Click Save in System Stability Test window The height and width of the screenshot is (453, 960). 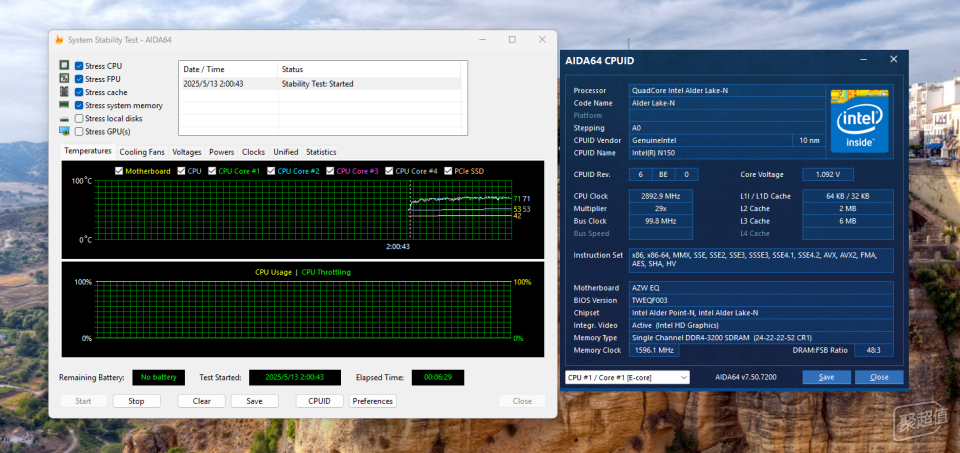point(255,401)
